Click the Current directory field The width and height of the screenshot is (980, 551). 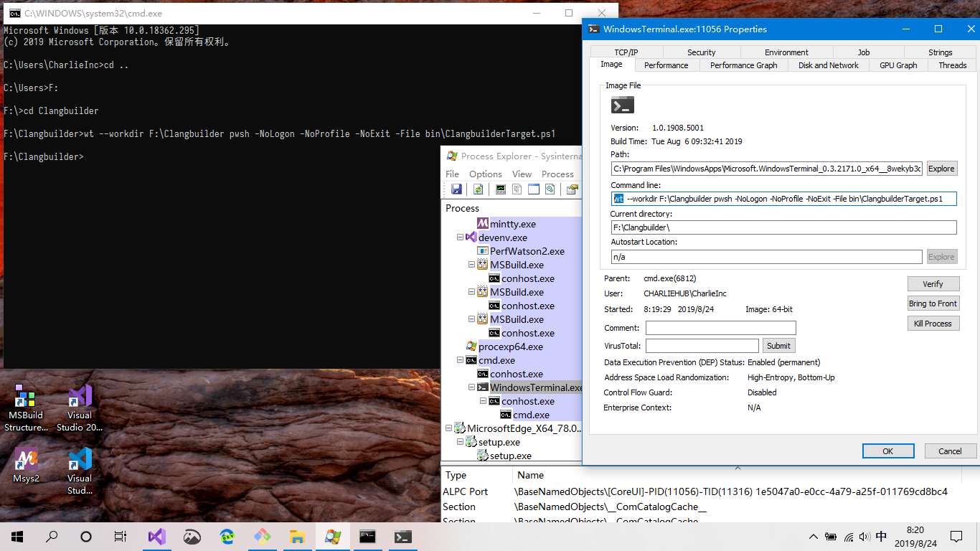click(784, 227)
